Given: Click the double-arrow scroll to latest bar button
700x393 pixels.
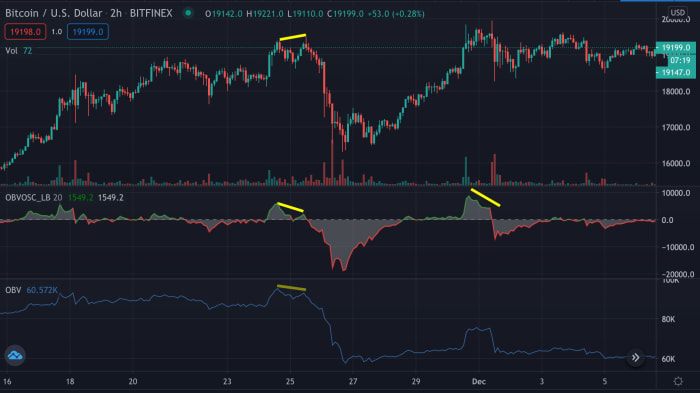Looking at the screenshot, I should pos(635,358).
